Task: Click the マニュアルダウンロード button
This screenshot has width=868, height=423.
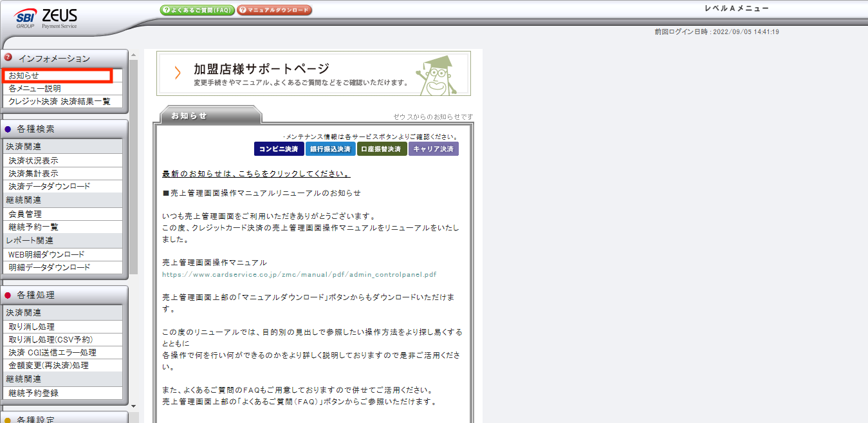Action: tap(275, 10)
